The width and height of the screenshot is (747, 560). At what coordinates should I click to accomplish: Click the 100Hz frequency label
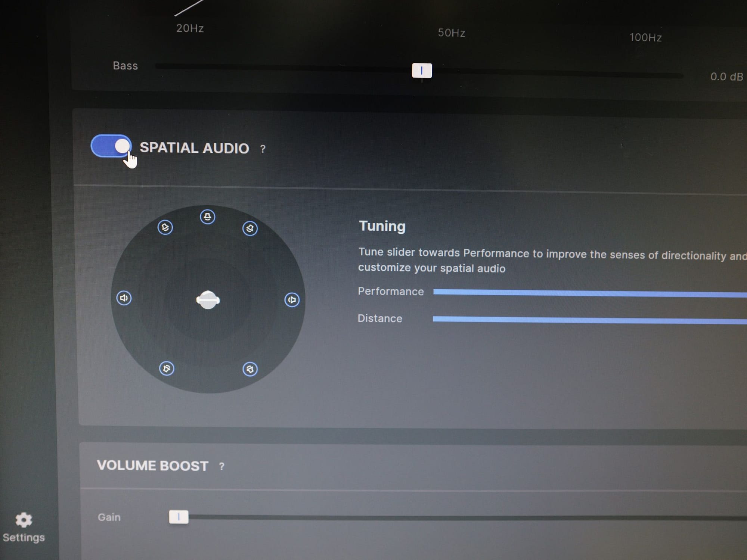[646, 37]
